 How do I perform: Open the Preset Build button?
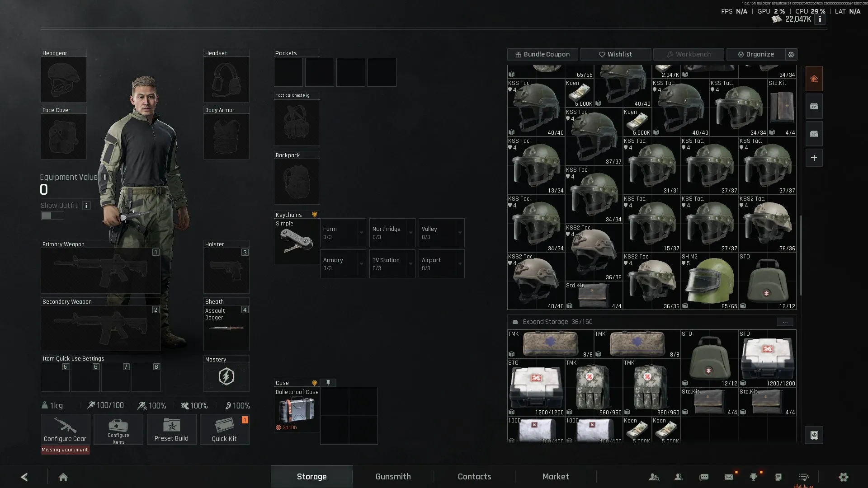171,430
